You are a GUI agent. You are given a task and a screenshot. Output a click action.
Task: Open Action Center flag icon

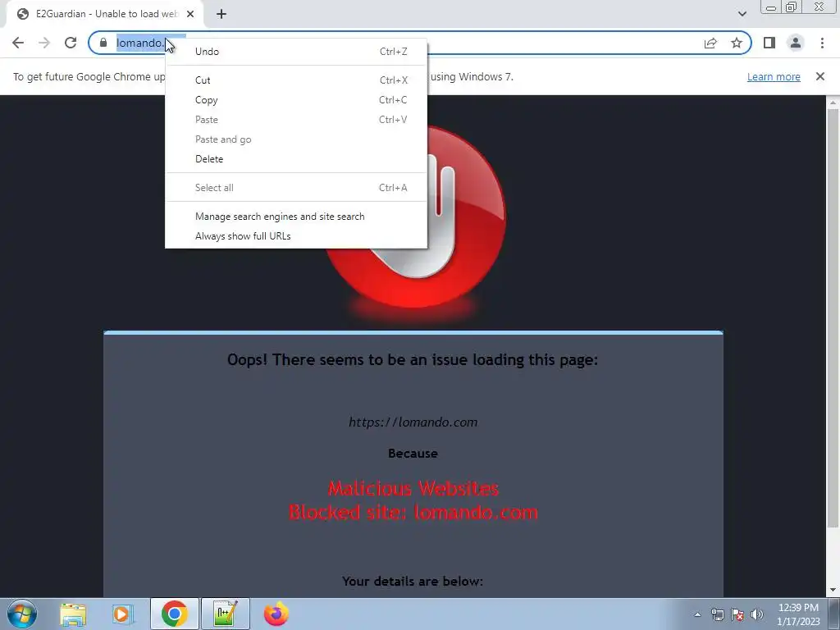[737, 614]
